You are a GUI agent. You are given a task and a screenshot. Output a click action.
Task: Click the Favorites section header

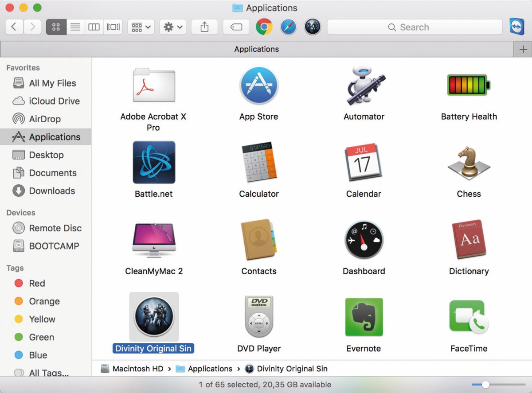[x=23, y=68]
